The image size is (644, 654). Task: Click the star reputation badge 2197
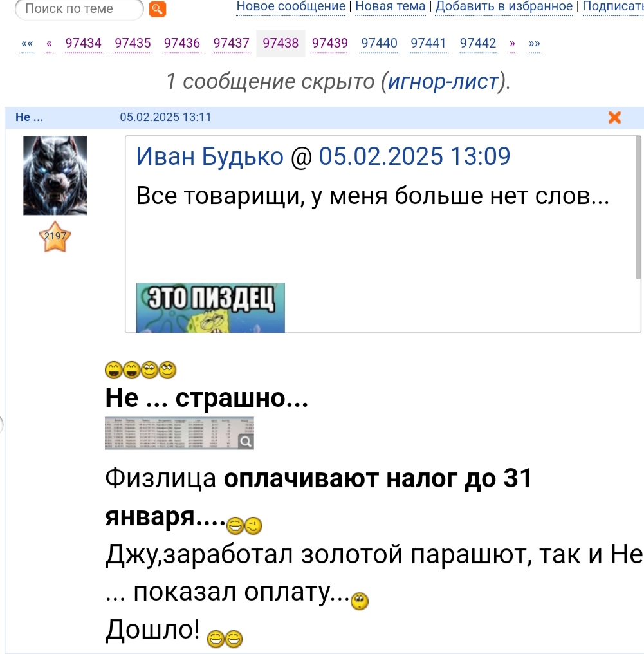55,236
